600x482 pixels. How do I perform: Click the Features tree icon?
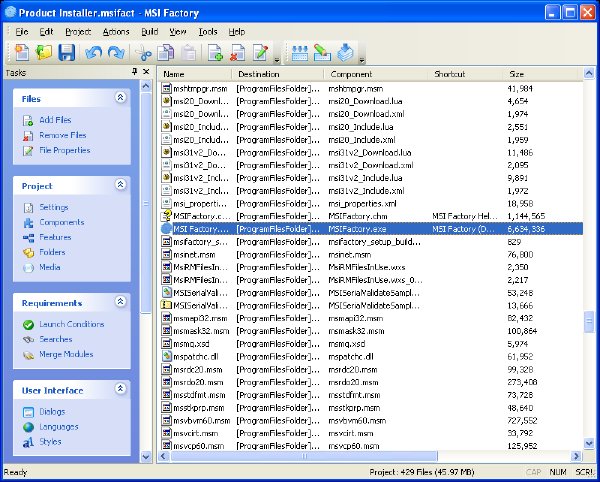tap(28, 238)
